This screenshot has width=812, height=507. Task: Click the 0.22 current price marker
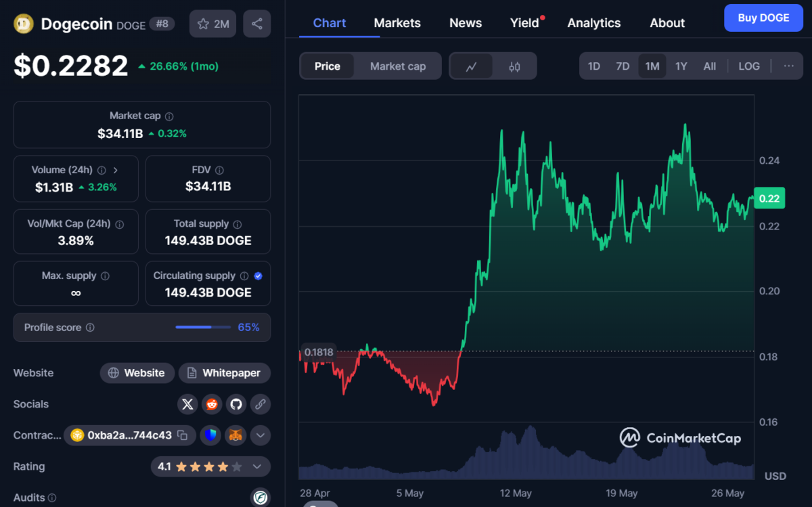(769, 199)
